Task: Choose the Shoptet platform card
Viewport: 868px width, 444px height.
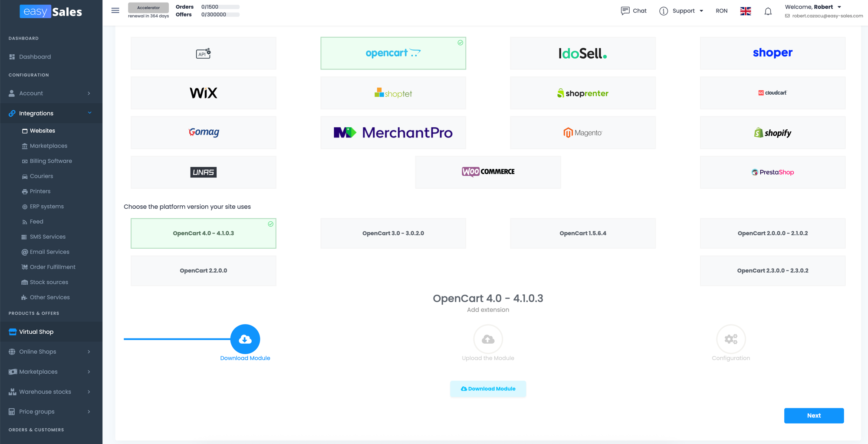Action: point(393,93)
